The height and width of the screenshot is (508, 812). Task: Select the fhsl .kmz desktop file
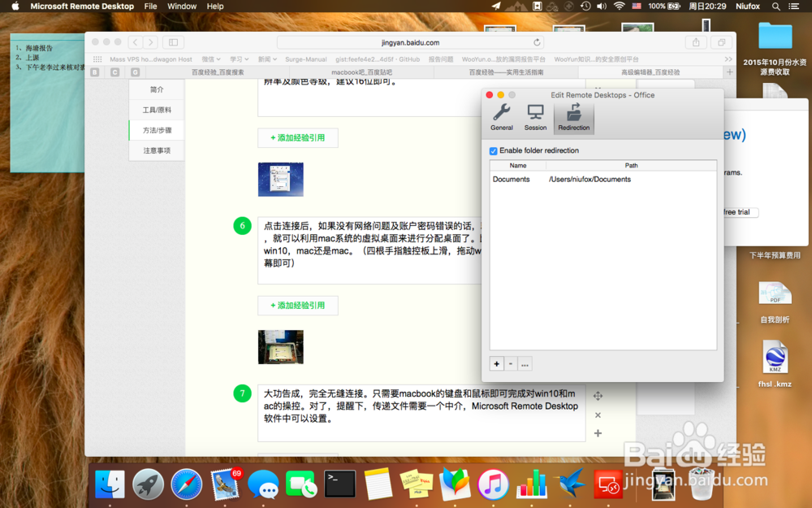pos(775,363)
